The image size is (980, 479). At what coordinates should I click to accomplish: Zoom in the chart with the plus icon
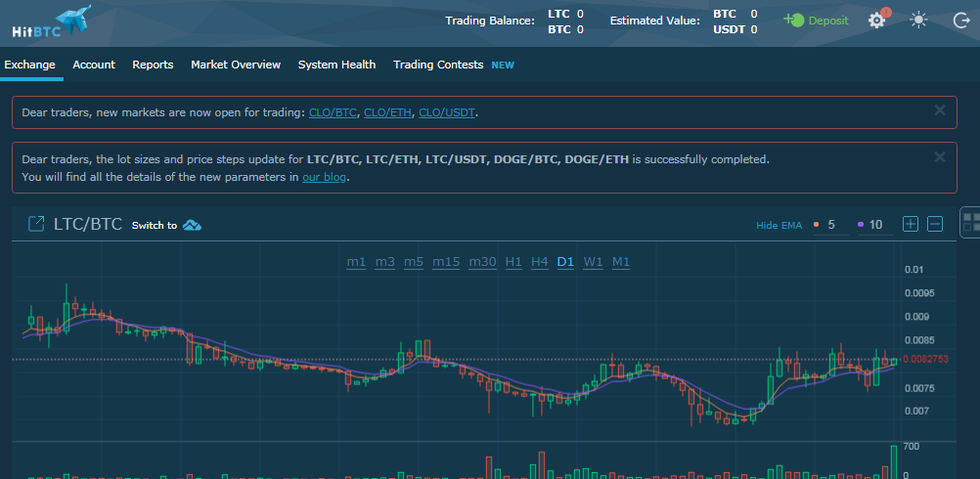(911, 224)
